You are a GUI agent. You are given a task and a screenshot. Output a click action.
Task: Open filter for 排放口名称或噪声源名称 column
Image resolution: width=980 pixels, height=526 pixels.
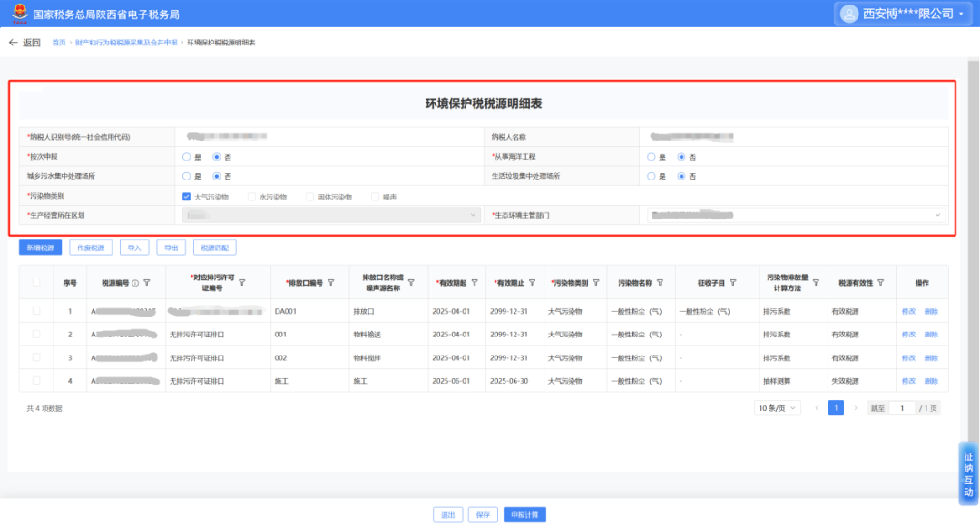click(411, 283)
